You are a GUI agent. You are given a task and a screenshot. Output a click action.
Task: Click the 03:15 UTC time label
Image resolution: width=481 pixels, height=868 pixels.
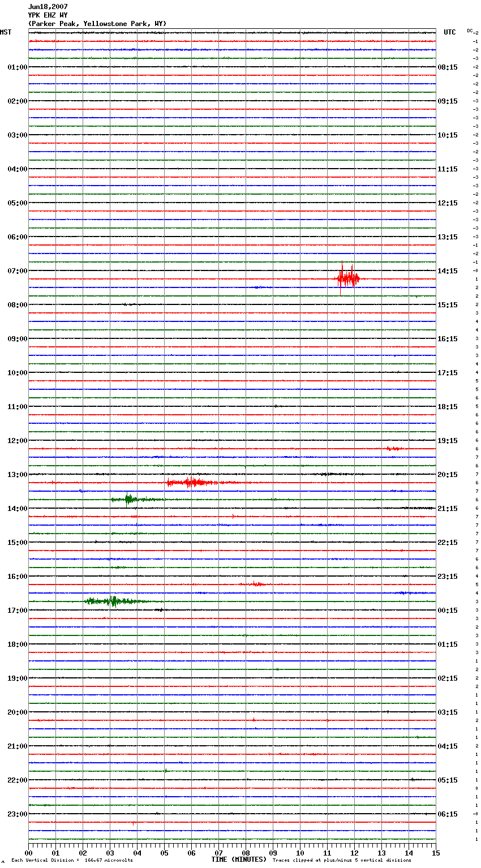[448, 712]
